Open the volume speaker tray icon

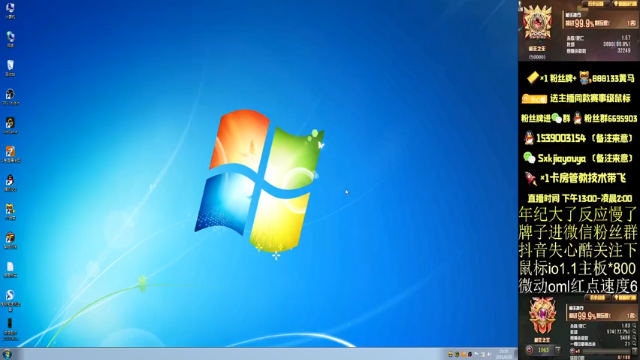pos(489,354)
